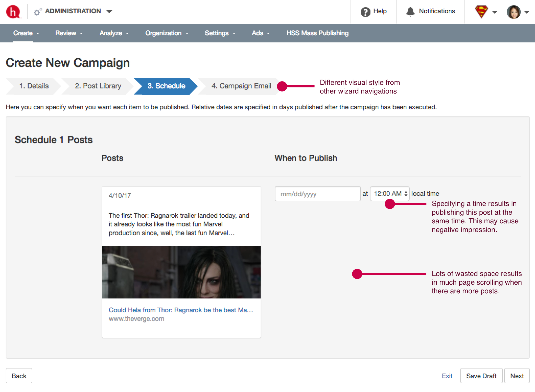
Task: Click the Notifications bell icon
Action: [410, 11]
